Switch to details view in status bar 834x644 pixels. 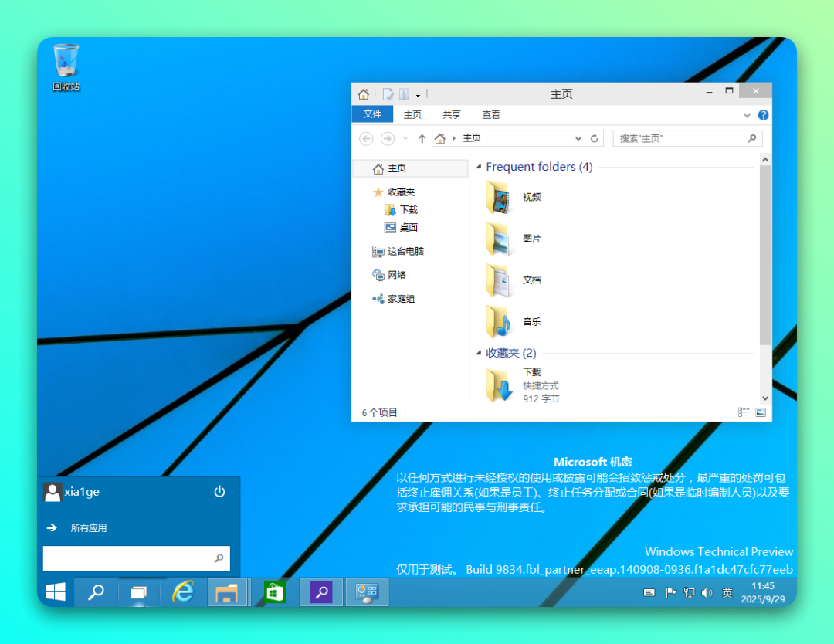[744, 412]
